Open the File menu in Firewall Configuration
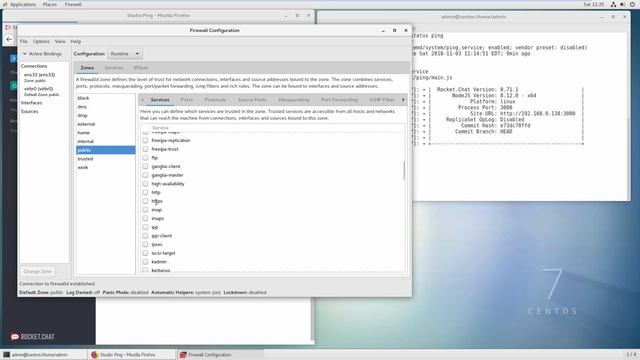This screenshot has width=640, height=360. pyautogui.click(x=24, y=41)
